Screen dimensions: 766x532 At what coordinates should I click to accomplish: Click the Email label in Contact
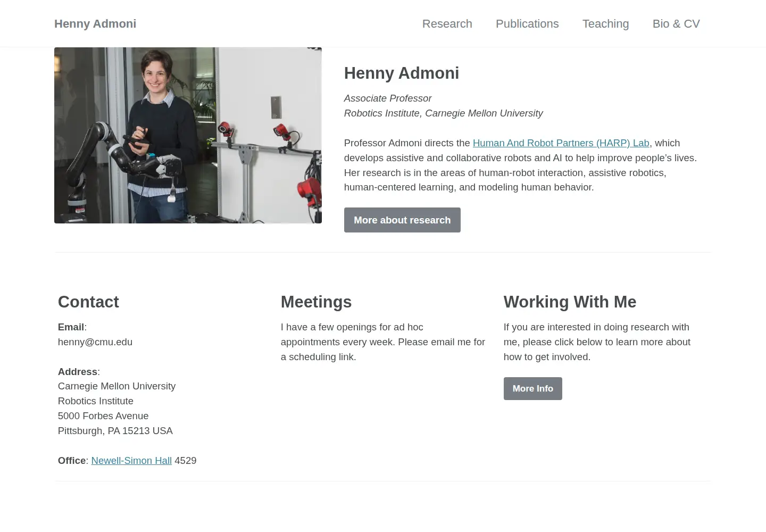pos(71,327)
